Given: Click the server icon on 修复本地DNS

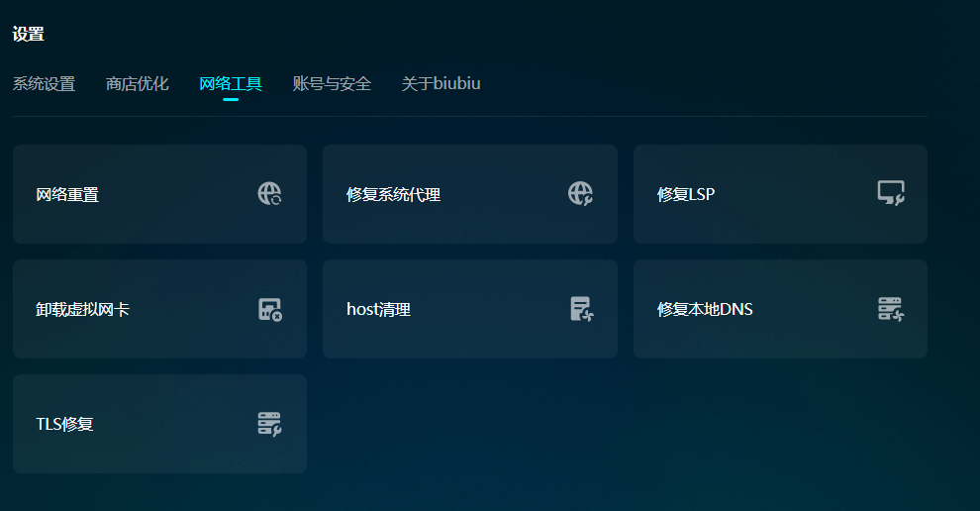Looking at the screenshot, I should pos(891,309).
